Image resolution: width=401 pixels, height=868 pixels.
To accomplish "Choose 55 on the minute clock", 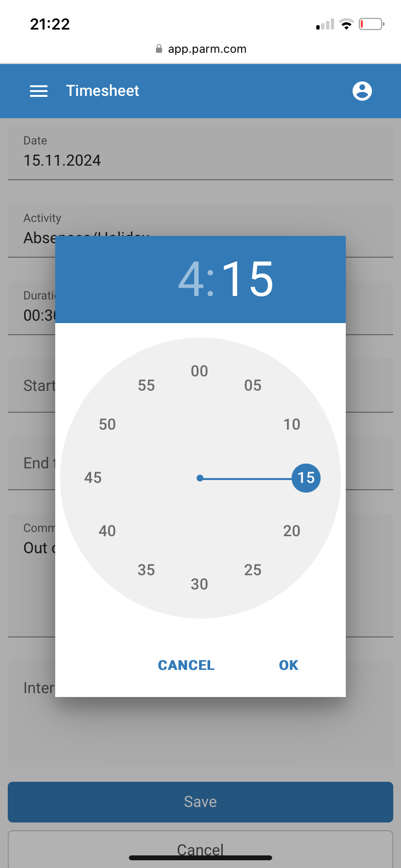I will coord(146,386).
